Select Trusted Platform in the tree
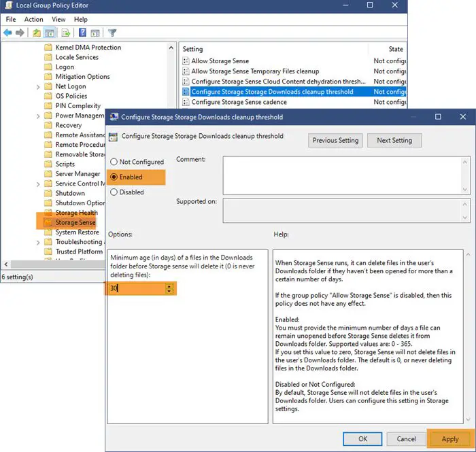 79,251
